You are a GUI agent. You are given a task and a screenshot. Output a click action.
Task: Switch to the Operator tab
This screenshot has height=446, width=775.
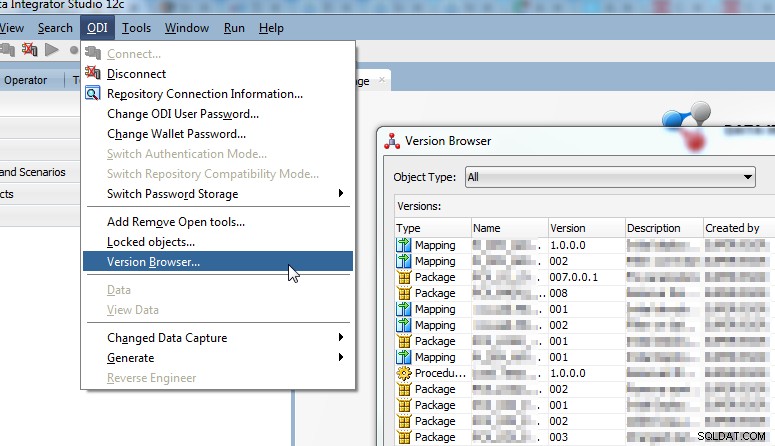tap(26, 80)
